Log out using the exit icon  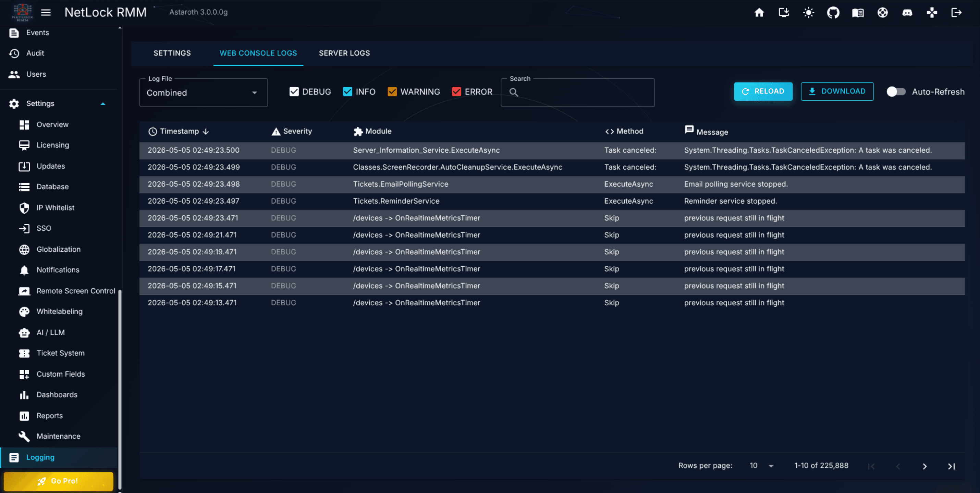pyautogui.click(x=956, y=13)
